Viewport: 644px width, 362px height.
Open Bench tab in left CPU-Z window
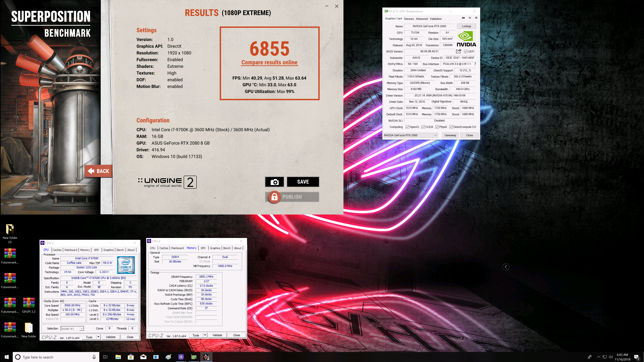120,250
